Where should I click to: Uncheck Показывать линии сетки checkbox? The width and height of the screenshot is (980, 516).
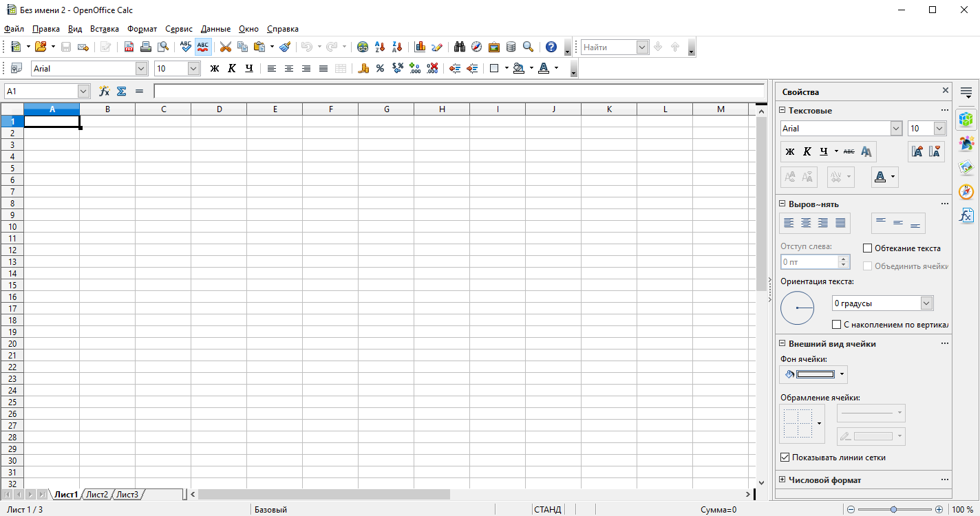[x=785, y=458]
